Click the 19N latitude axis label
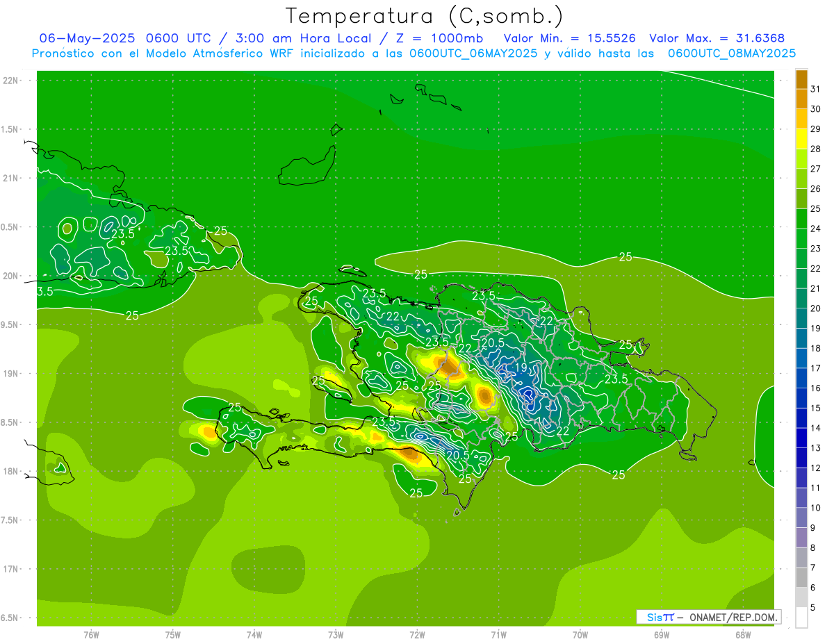 [10, 374]
